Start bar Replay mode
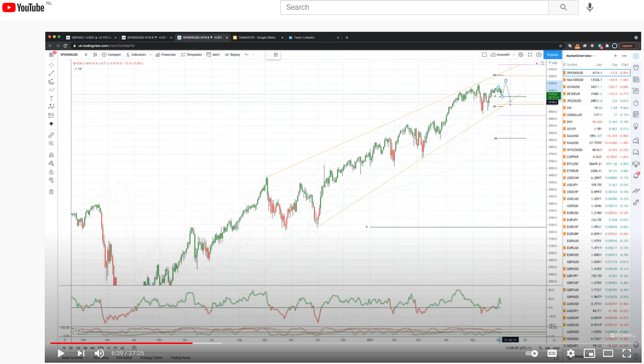Viewport: 644px width, 364px height. click(x=232, y=55)
